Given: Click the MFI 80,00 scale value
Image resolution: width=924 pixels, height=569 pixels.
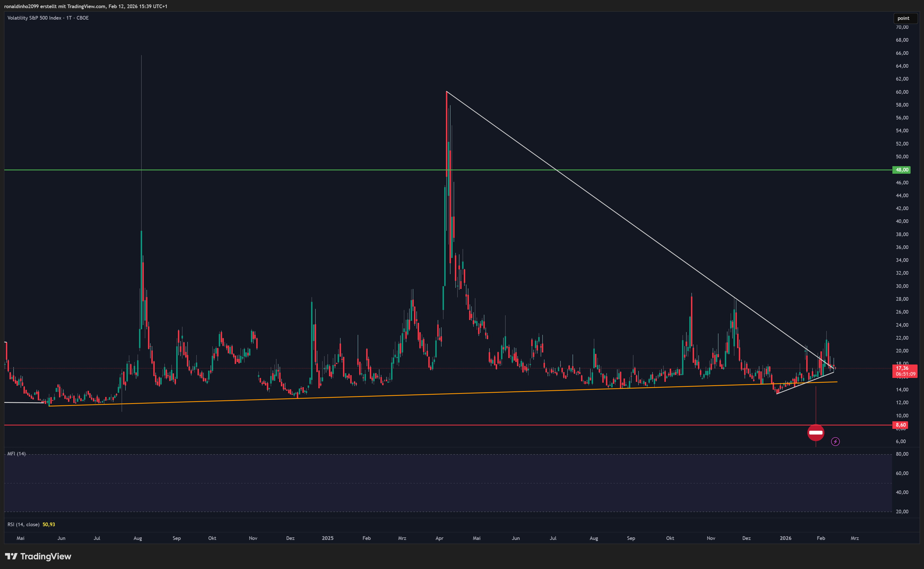Looking at the screenshot, I should pyautogui.click(x=902, y=454).
